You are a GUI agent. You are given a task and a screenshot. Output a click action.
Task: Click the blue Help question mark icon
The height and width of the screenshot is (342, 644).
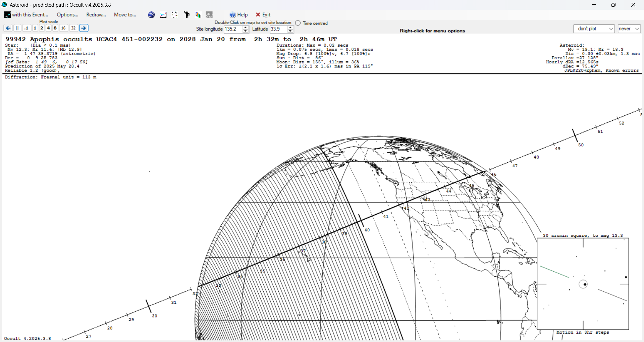[233, 15]
